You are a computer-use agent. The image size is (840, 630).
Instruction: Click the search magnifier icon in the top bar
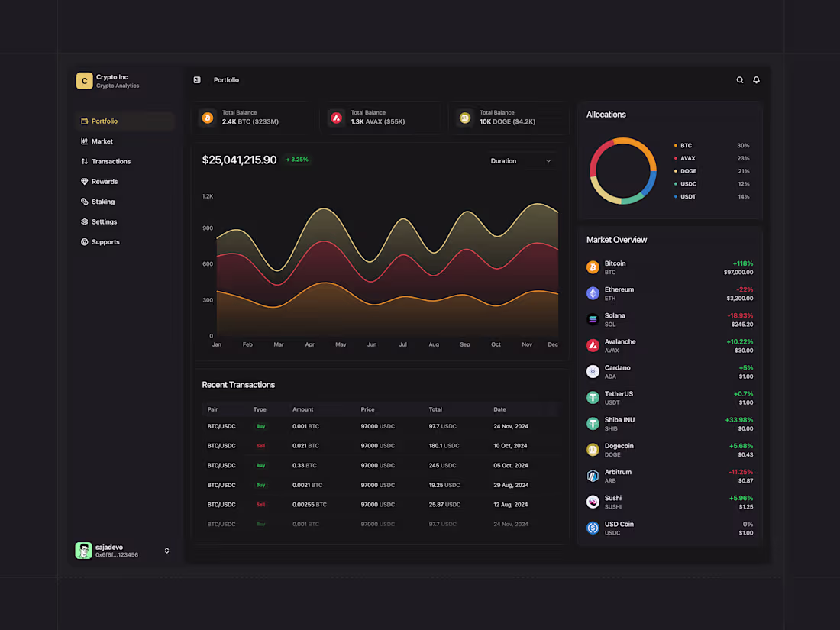tap(739, 79)
